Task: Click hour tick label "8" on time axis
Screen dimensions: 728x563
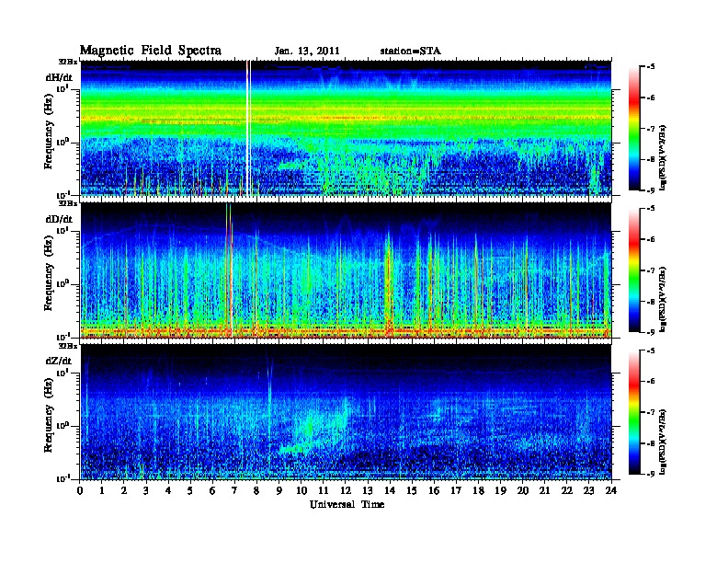Action: pyautogui.click(x=256, y=491)
